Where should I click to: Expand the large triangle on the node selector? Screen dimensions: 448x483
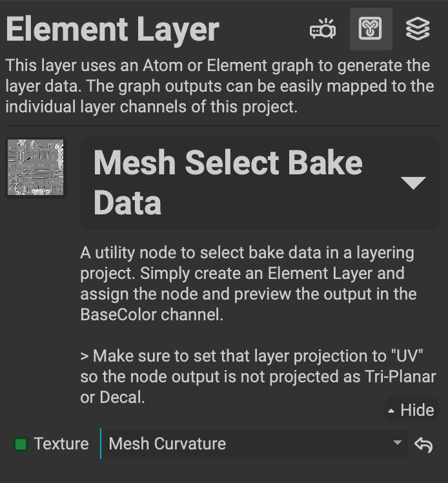(x=413, y=183)
